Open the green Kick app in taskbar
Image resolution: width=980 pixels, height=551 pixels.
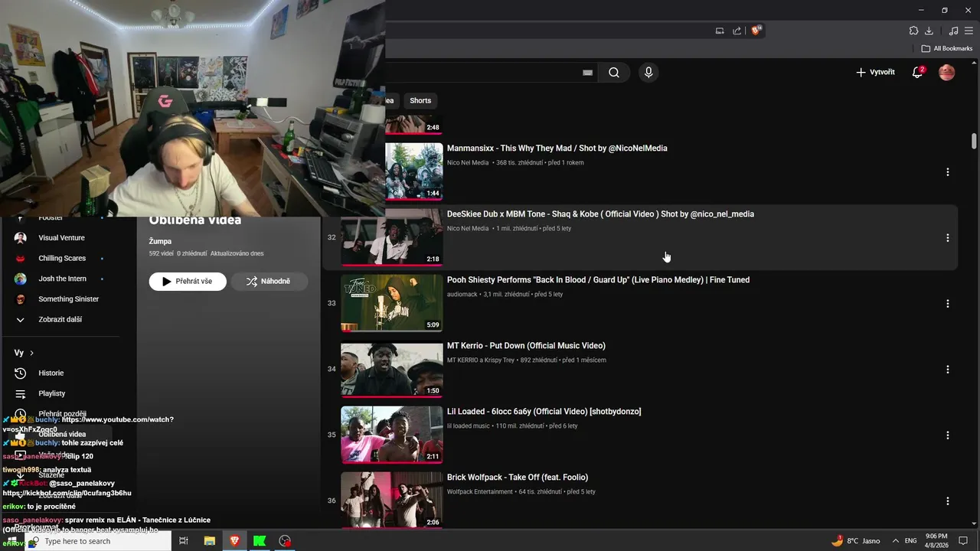click(260, 541)
